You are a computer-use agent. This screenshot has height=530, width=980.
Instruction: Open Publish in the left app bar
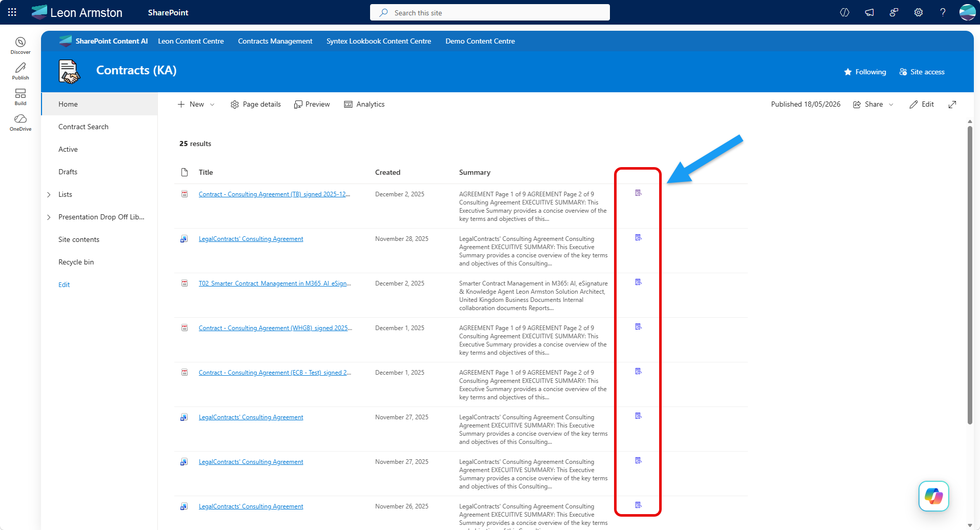(x=21, y=71)
